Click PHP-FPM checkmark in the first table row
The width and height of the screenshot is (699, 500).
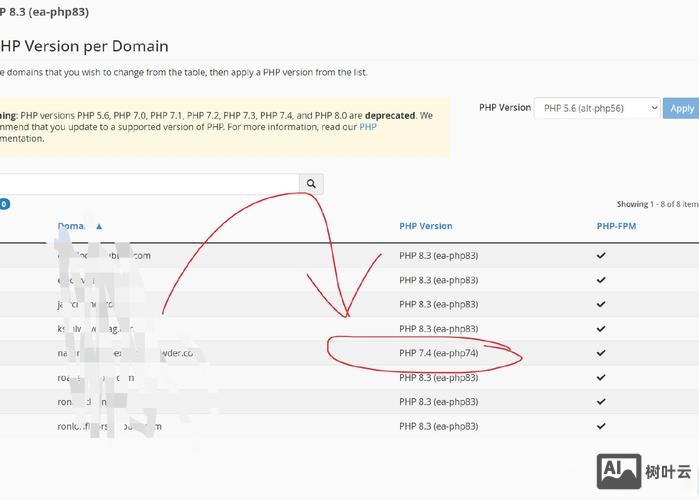[x=601, y=256]
